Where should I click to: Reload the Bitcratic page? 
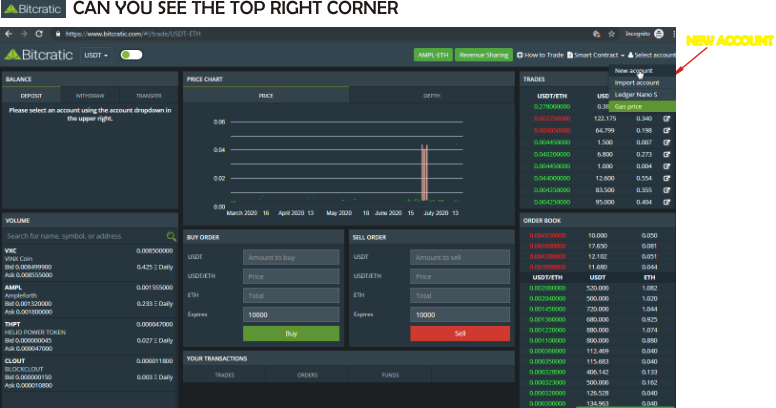[x=39, y=34]
